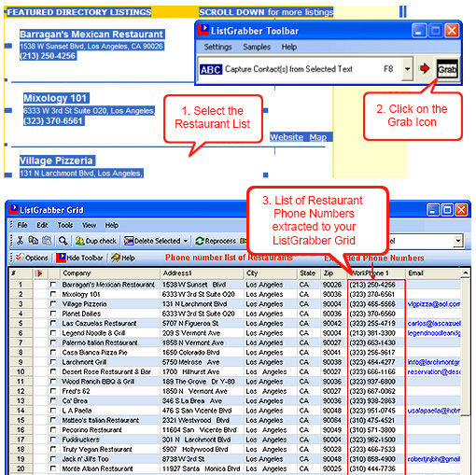Viewport: 476px width, 475px height.
Task: Click the Email column header
Action: click(x=433, y=273)
